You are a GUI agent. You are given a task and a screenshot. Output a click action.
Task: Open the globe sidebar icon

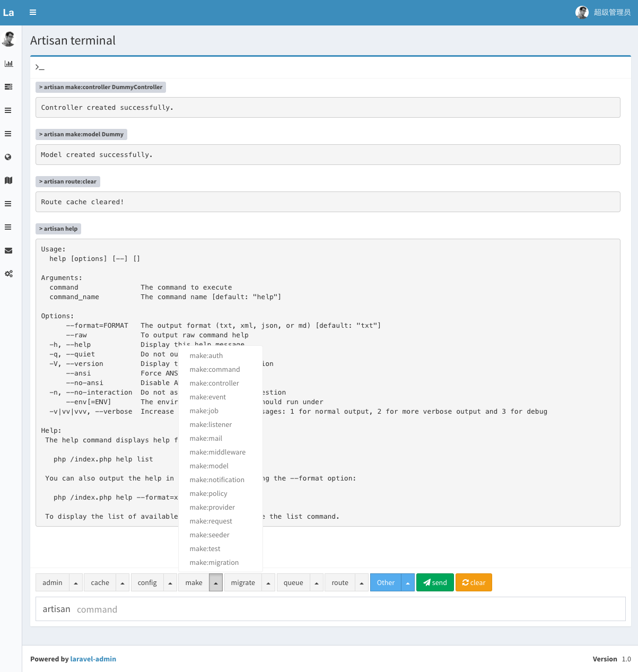pyautogui.click(x=8, y=157)
